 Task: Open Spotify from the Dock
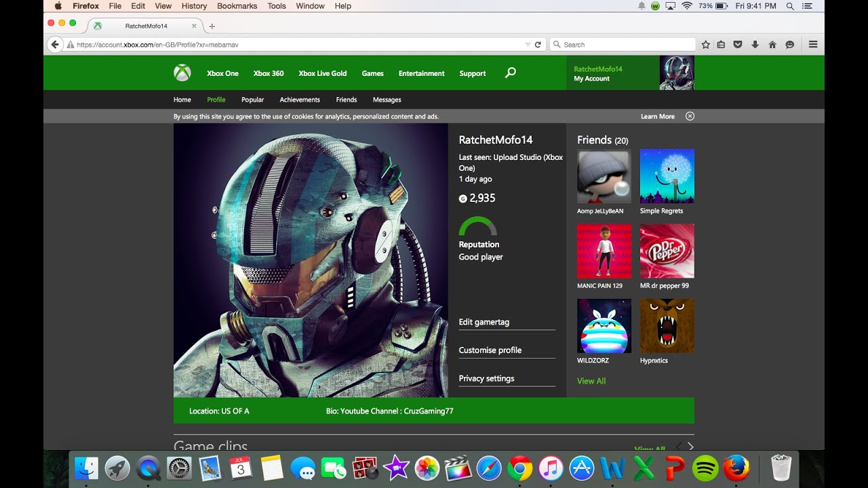[706, 468]
